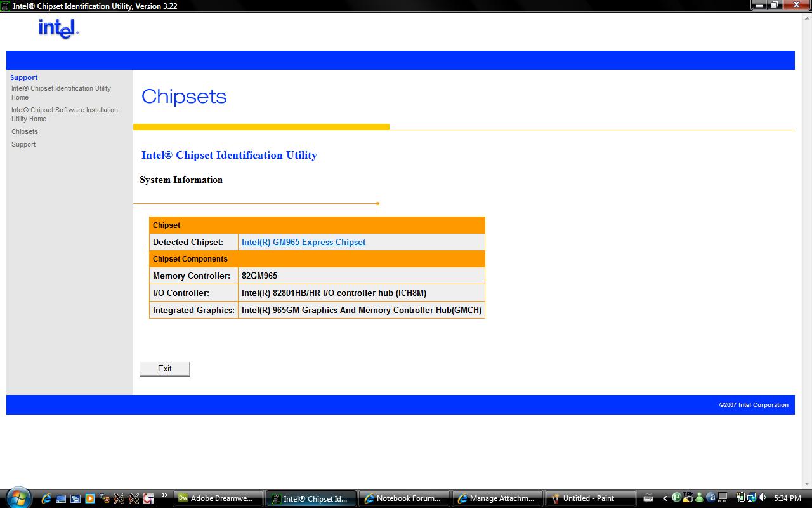Open the gray Support sidebar link
This screenshot has width=812, height=508.
(x=23, y=144)
